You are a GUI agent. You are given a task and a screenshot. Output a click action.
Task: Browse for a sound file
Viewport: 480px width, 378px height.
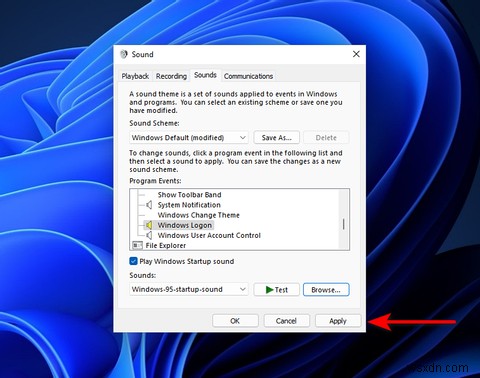pos(326,290)
